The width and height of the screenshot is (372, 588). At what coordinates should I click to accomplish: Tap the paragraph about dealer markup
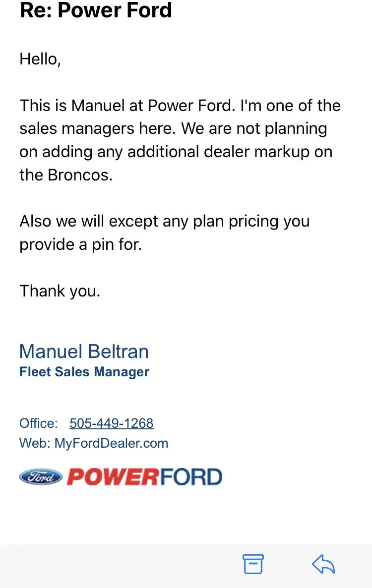(x=180, y=140)
